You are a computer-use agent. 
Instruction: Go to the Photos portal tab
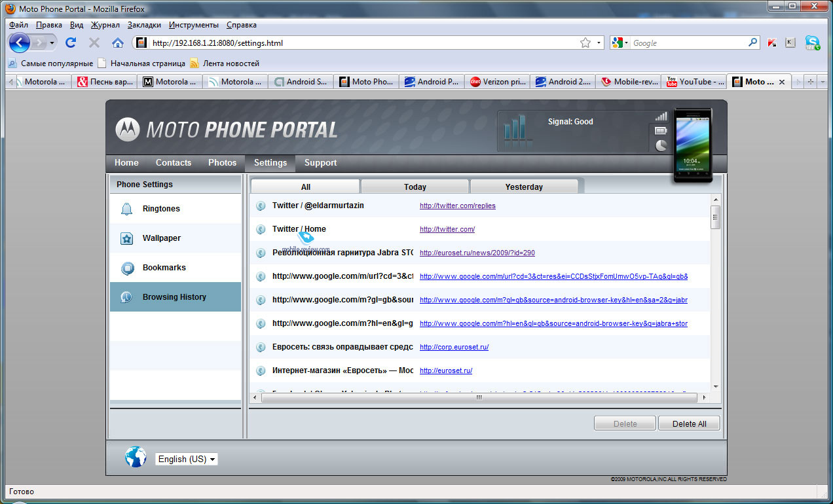(223, 163)
